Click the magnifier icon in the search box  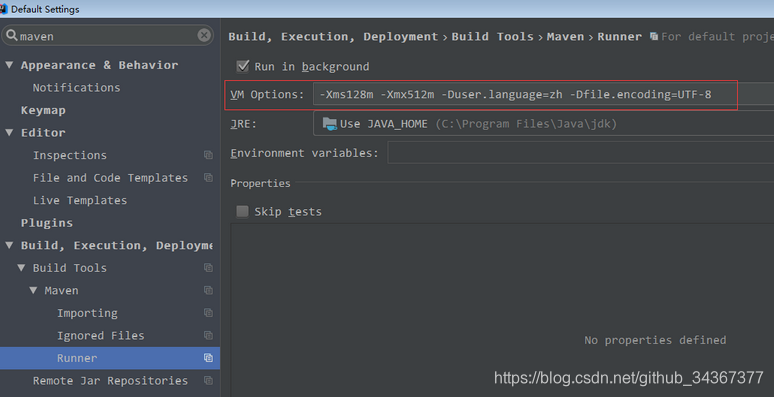tap(11, 36)
